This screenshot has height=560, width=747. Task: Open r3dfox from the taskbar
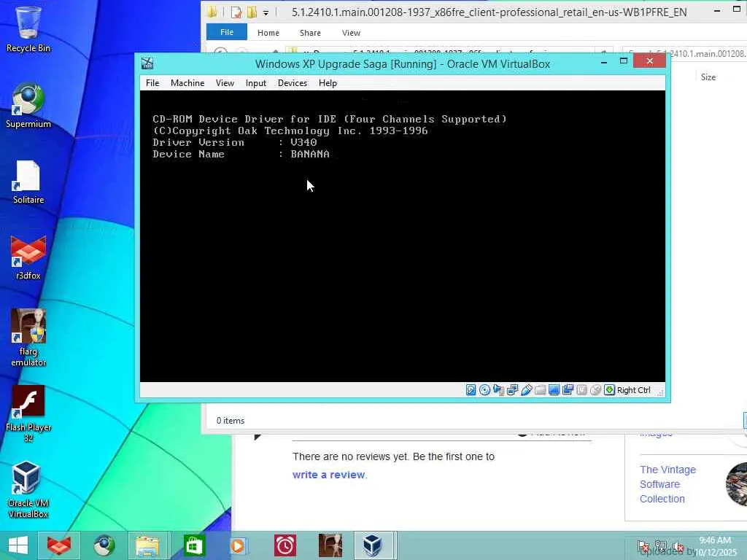click(x=59, y=545)
